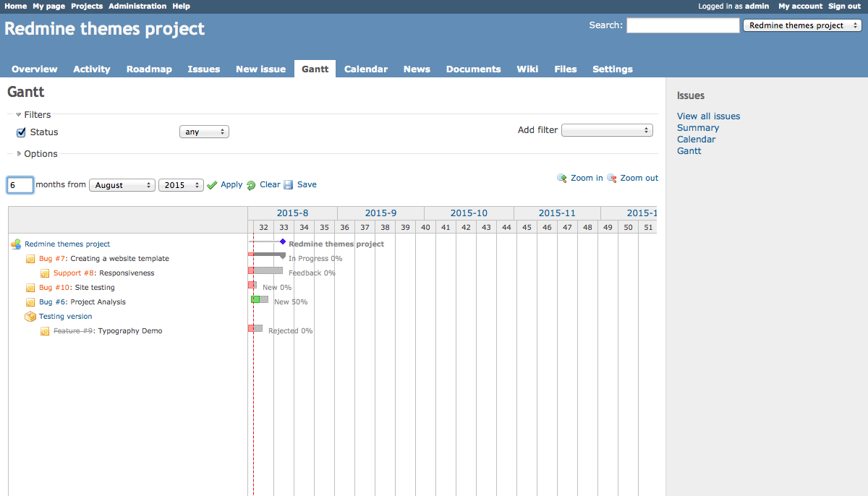This screenshot has height=496, width=868.
Task: Click the 2015-9 month header link
Action: (x=380, y=213)
